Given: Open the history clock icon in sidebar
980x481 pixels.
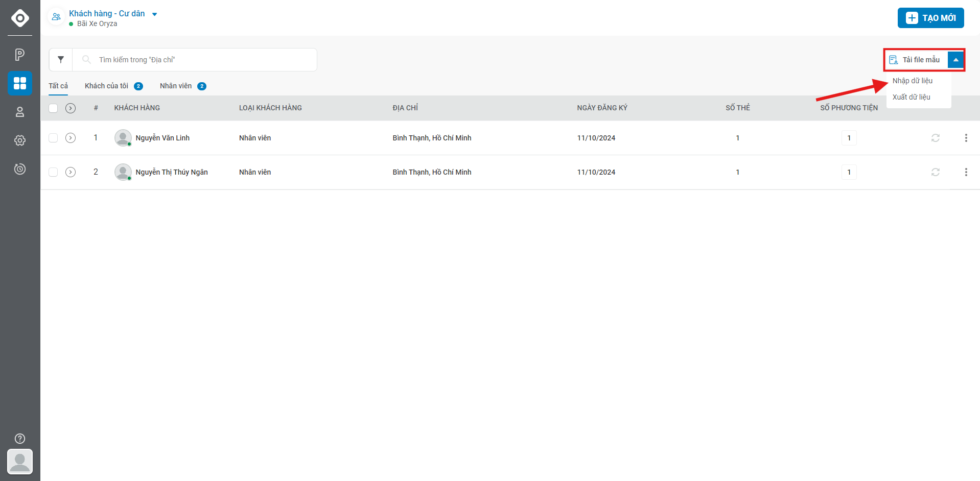Looking at the screenshot, I should [x=20, y=169].
